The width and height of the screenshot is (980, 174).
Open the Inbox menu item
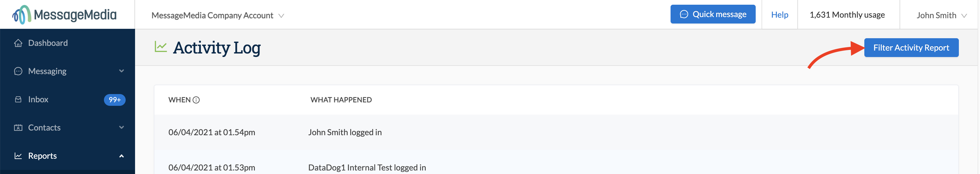(38, 99)
